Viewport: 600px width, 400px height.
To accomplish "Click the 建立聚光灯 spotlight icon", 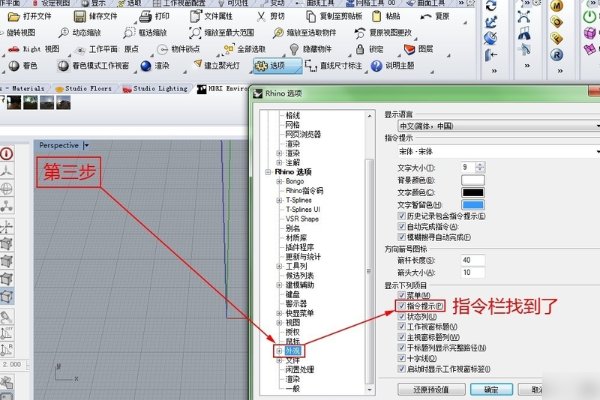I will [x=197, y=64].
